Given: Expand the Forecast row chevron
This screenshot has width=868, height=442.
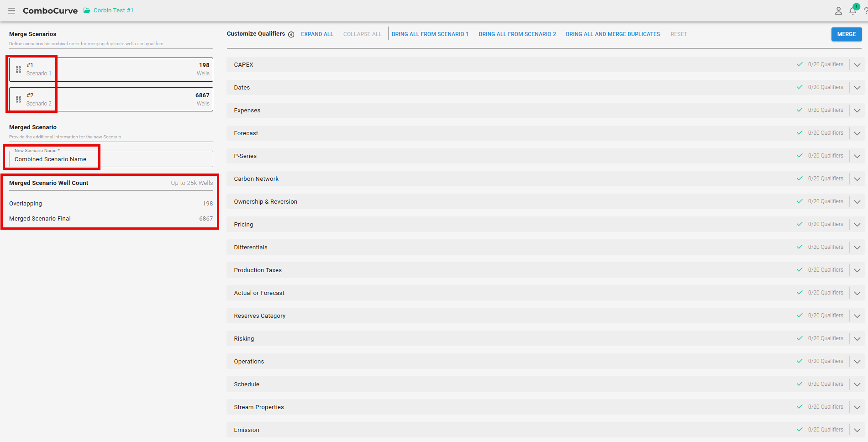Looking at the screenshot, I should [857, 133].
